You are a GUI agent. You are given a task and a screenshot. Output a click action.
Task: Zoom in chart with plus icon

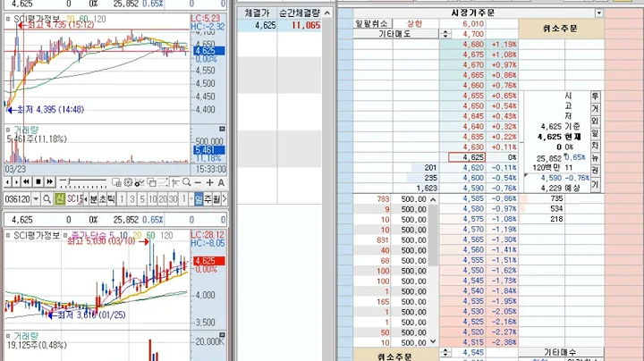click(209, 182)
